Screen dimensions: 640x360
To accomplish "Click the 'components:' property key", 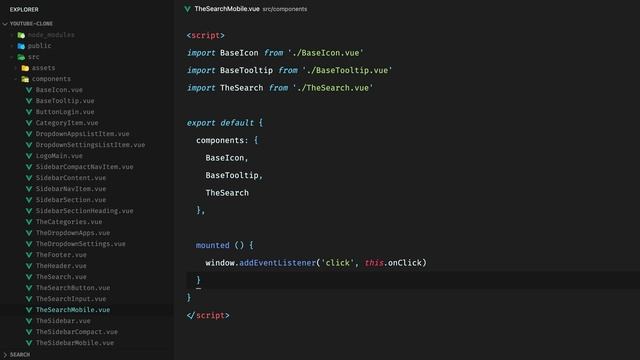I will pos(222,140).
